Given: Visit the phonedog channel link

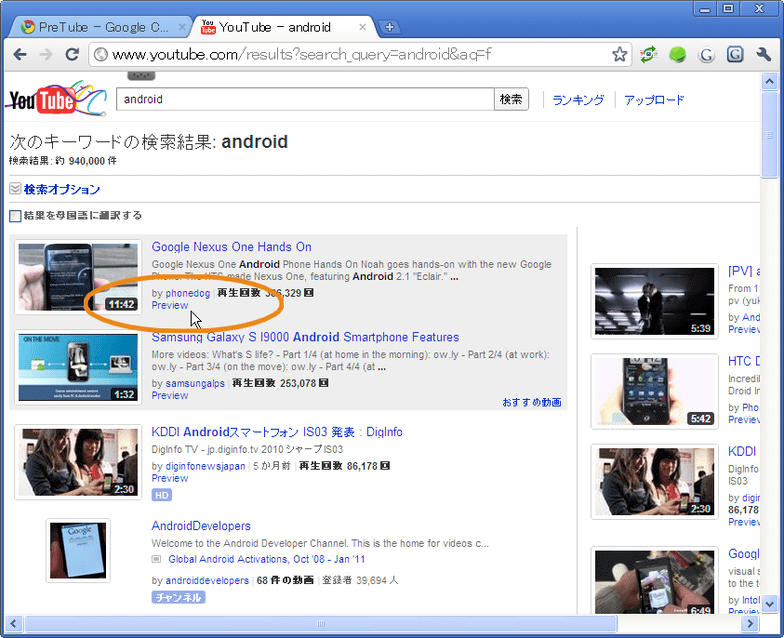Looking at the screenshot, I should point(188,293).
